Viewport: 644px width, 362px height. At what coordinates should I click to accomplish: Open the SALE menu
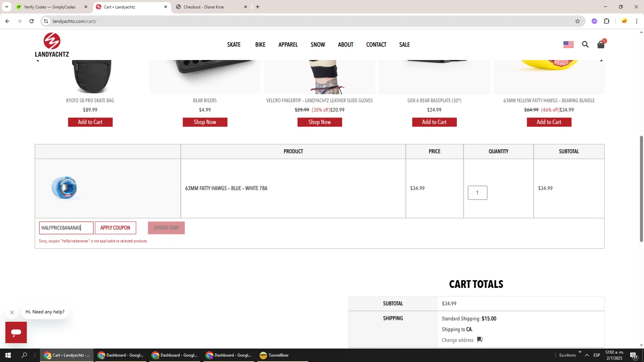(404, 45)
